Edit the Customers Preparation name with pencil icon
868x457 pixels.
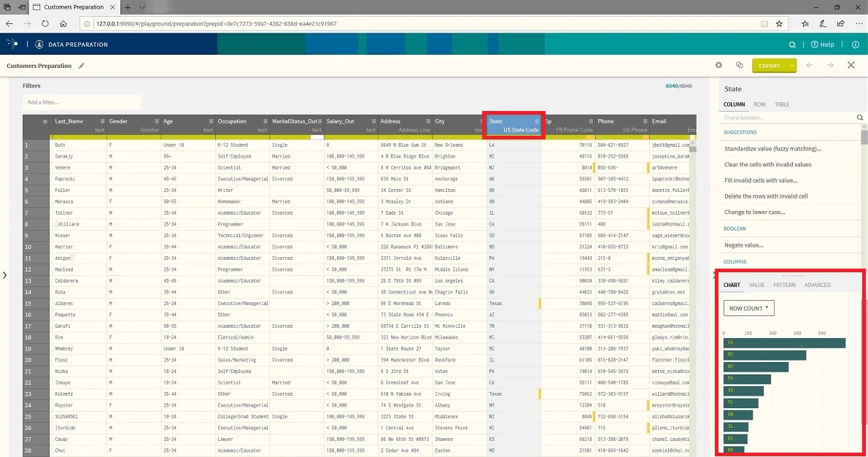click(82, 66)
